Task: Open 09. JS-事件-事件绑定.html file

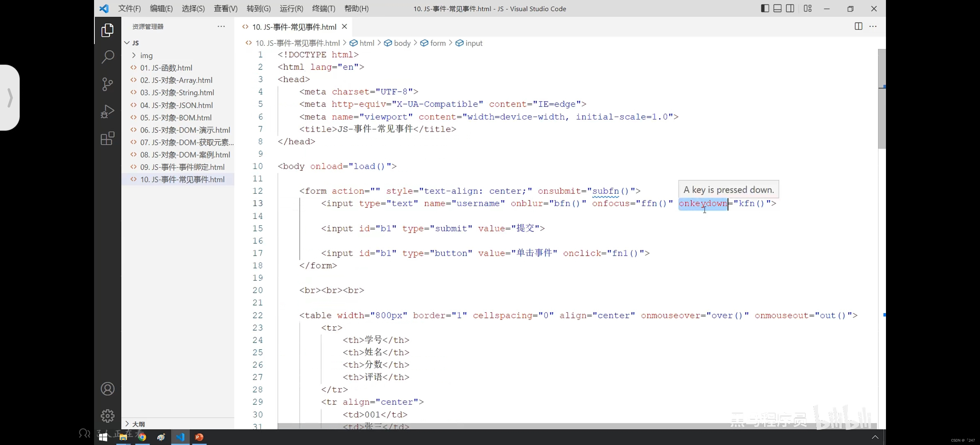Action: pyautogui.click(x=178, y=167)
